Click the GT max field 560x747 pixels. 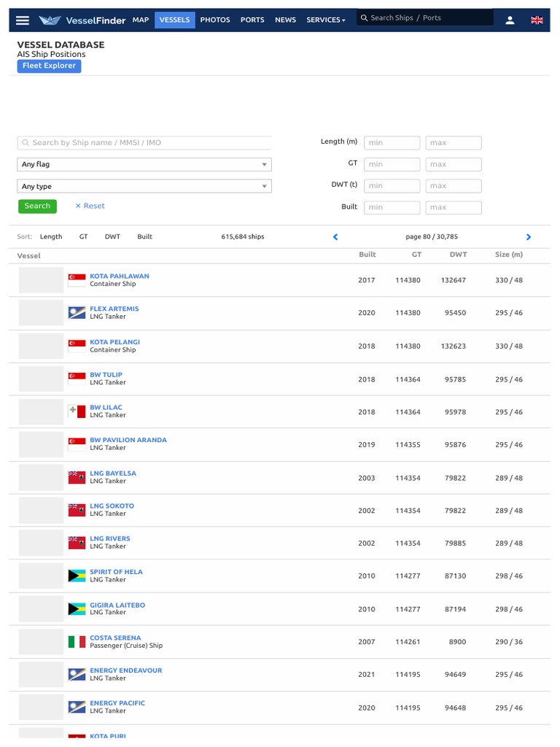tap(454, 164)
